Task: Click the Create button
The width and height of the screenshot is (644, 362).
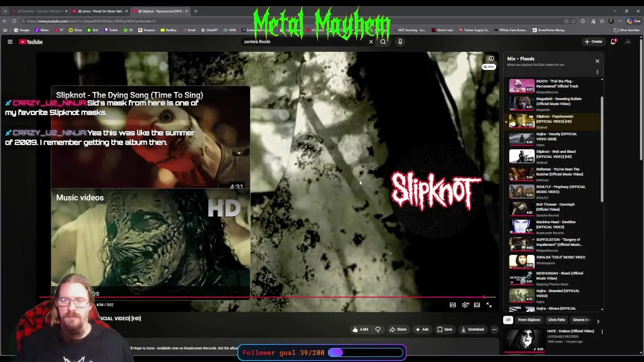Action: click(x=593, y=42)
